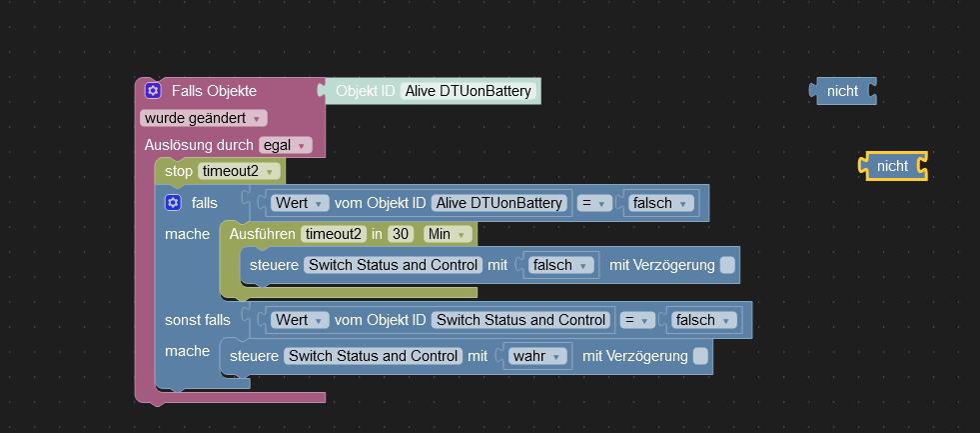Change wahr value dropdown in steuere block
Image resolution: width=980 pixels, height=433 pixels.
538,356
